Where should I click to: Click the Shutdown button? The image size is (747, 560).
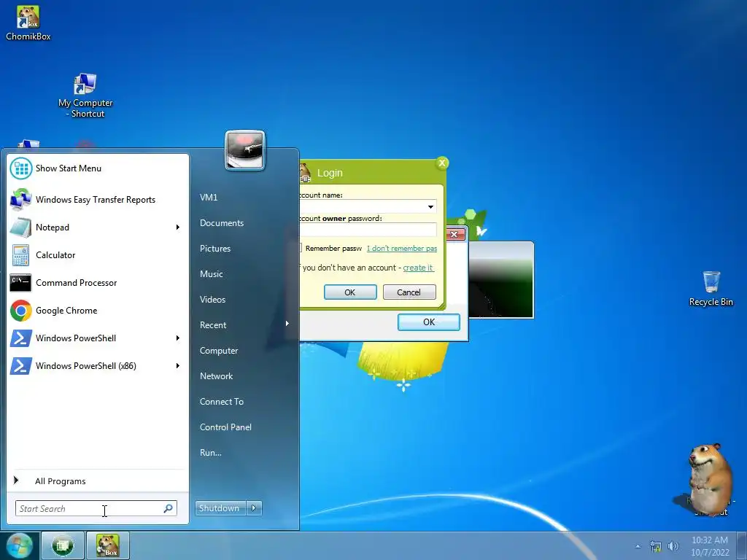coord(220,508)
